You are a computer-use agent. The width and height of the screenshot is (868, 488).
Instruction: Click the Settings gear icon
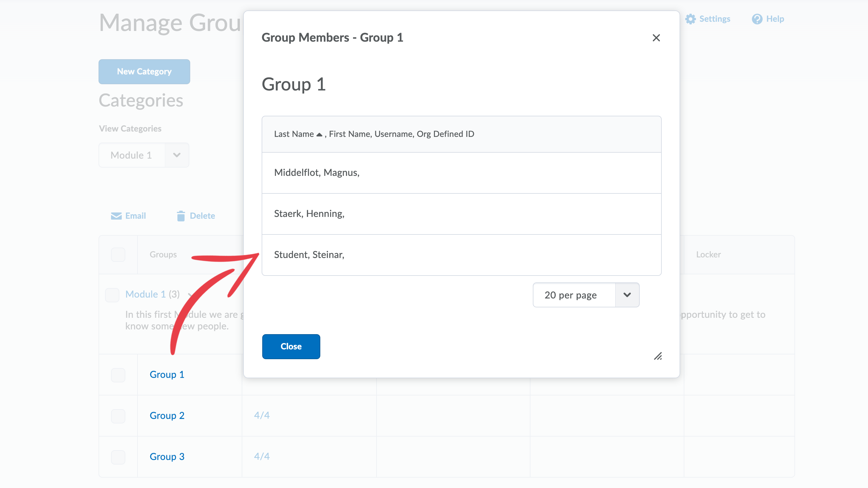(690, 19)
